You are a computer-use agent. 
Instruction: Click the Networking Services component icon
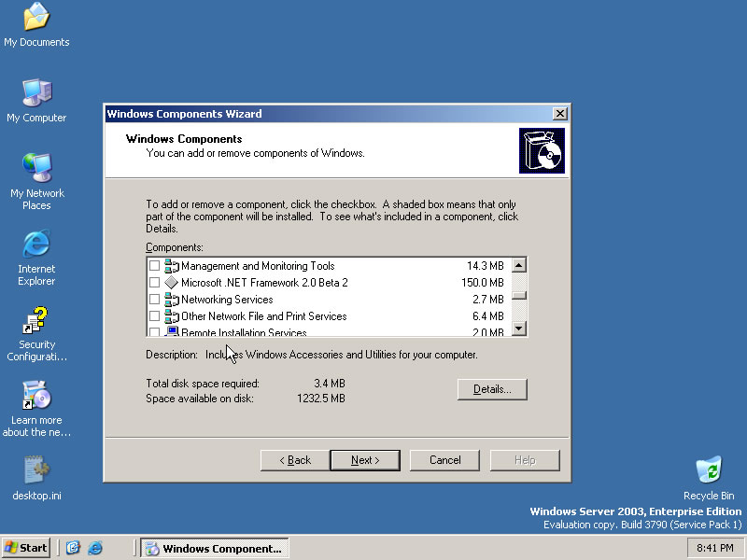[x=172, y=299]
